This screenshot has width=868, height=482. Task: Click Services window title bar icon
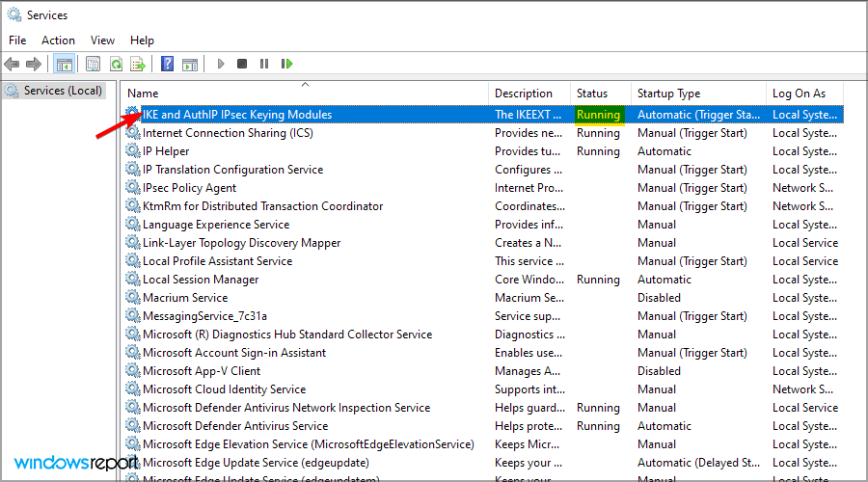(14, 14)
